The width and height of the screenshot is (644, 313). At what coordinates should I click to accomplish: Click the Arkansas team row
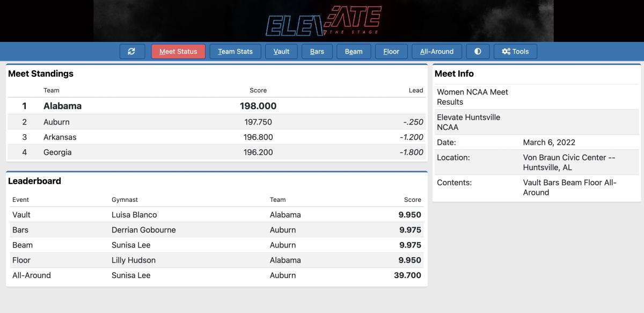(216, 137)
